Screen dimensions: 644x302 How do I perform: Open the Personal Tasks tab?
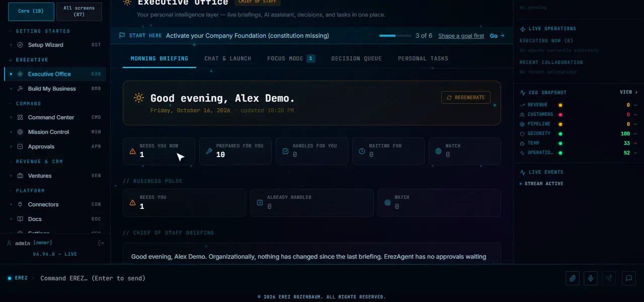click(423, 58)
